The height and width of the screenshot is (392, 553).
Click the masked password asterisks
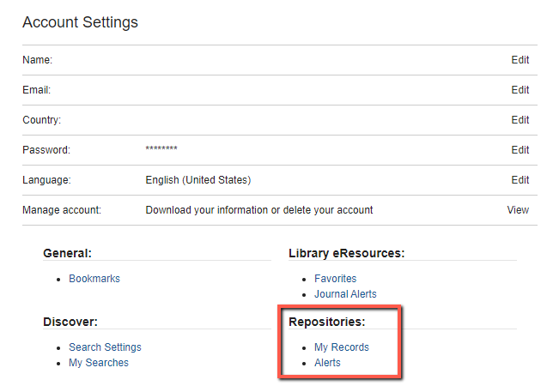[161, 150]
